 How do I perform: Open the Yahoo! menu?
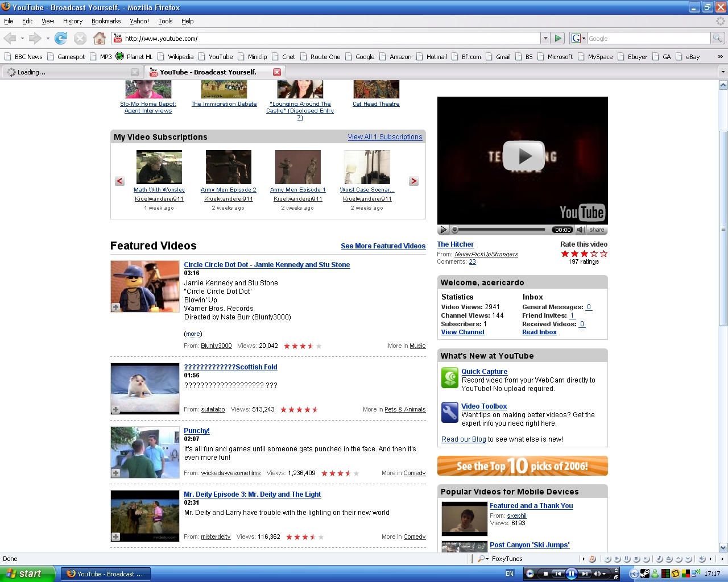[x=139, y=21]
